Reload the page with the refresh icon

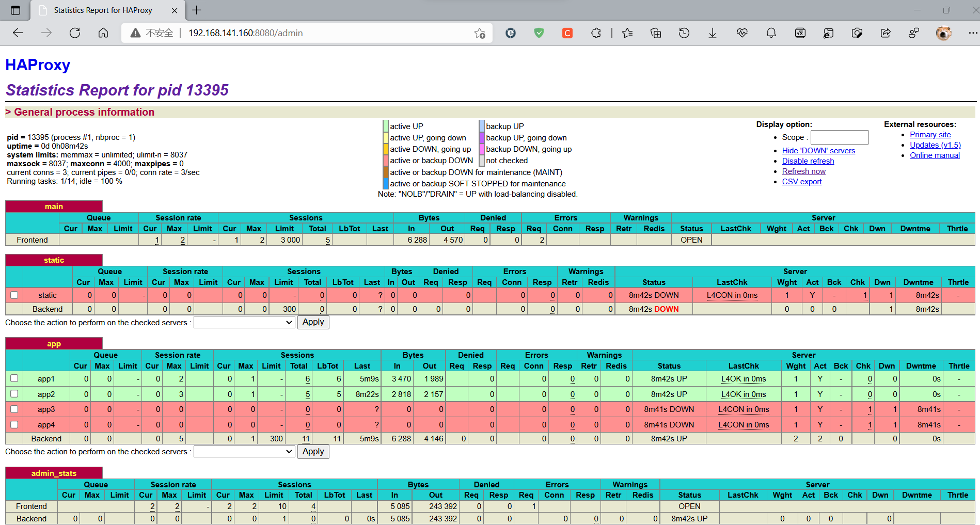(x=75, y=33)
